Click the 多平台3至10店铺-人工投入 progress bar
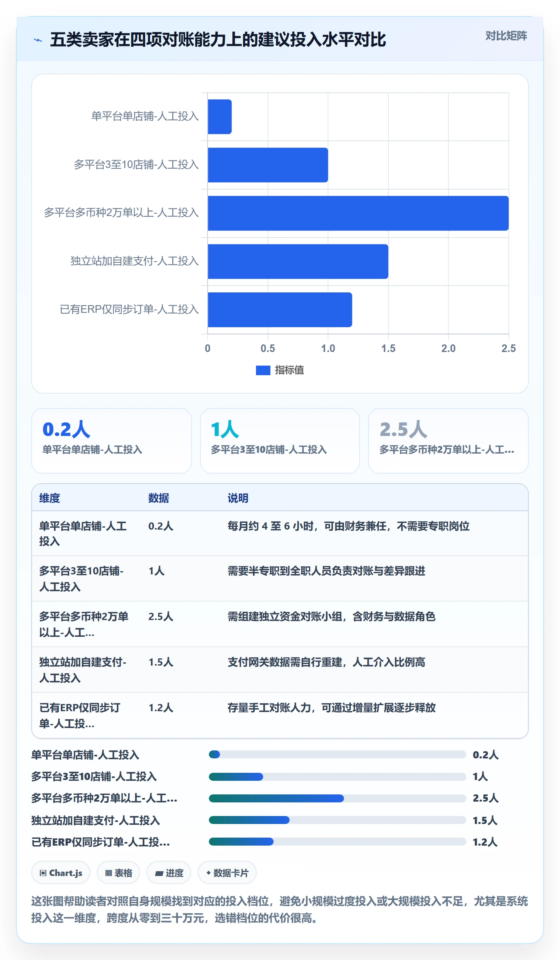This screenshot has width=560, height=960. coord(338,776)
